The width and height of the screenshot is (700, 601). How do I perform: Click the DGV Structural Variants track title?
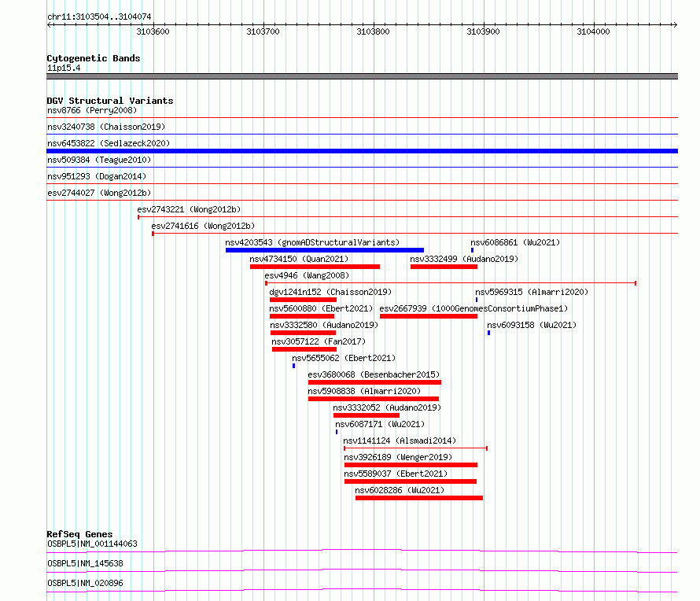click(x=110, y=101)
